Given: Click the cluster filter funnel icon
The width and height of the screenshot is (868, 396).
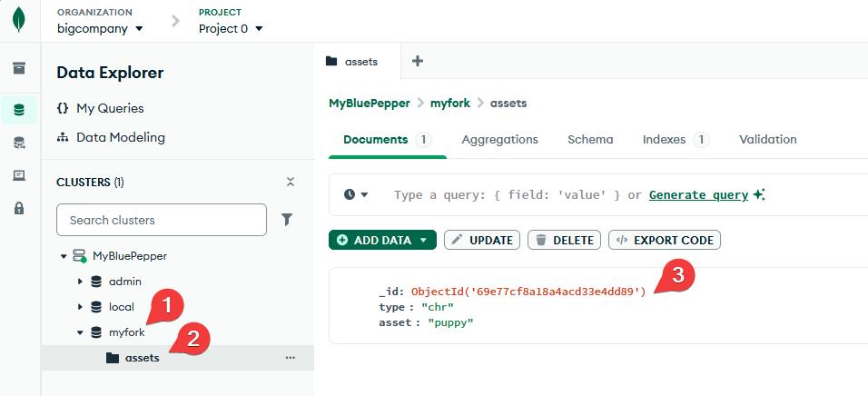Looking at the screenshot, I should tap(287, 220).
